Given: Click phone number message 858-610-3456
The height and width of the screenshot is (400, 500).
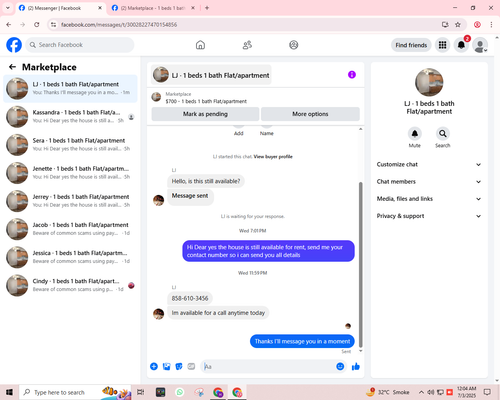Looking at the screenshot, I should click(190, 298).
